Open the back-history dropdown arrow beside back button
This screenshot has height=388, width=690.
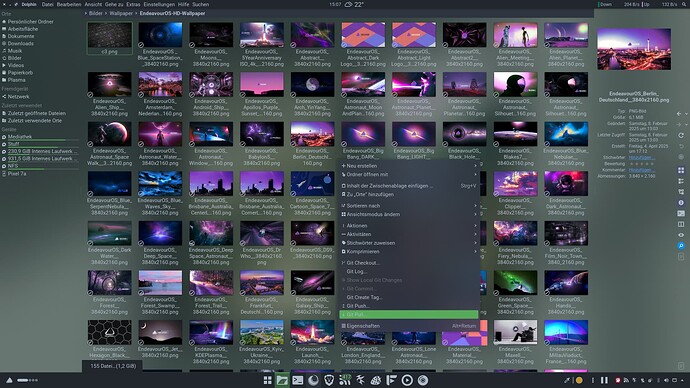(x=685, y=114)
